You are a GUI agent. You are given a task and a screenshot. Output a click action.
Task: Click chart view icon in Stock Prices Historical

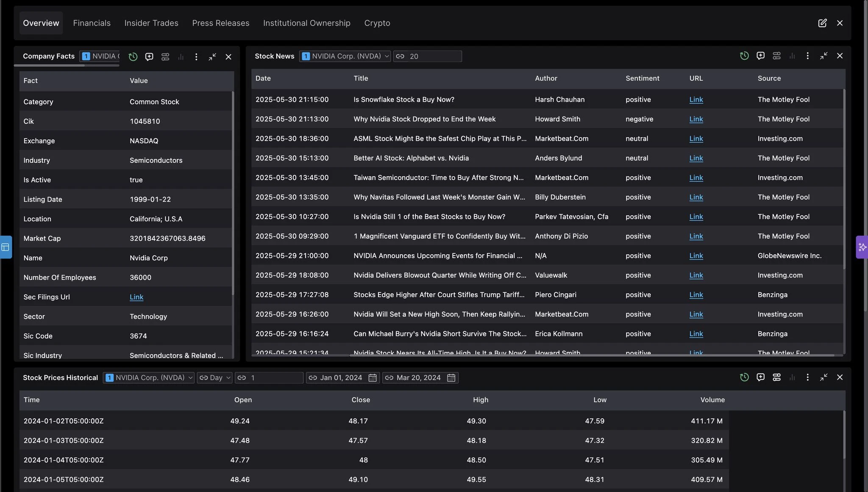coord(792,377)
